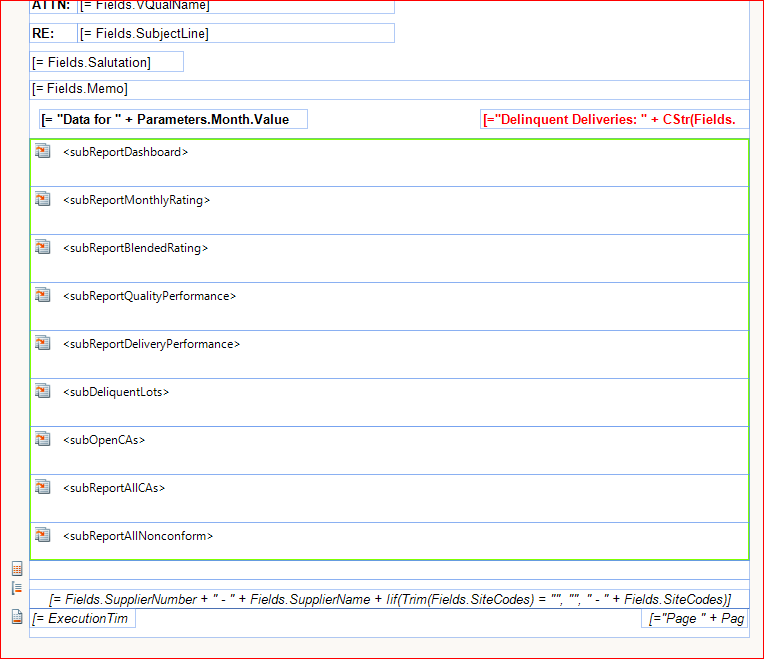Select the Fields.Memo text box
This screenshot has height=659, width=764.
[x=389, y=90]
